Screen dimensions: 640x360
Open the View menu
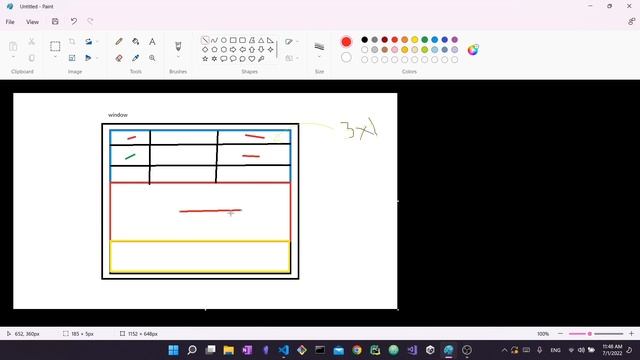pyautogui.click(x=32, y=22)
